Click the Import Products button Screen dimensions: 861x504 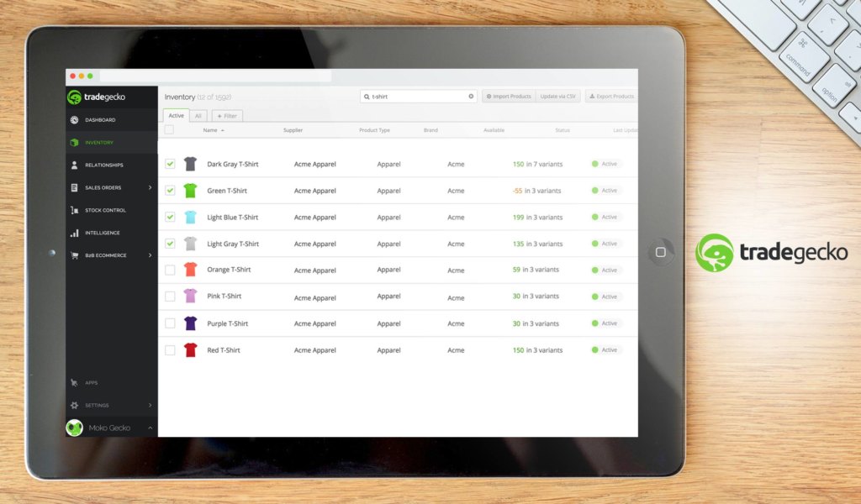click(x=509, y=96)
